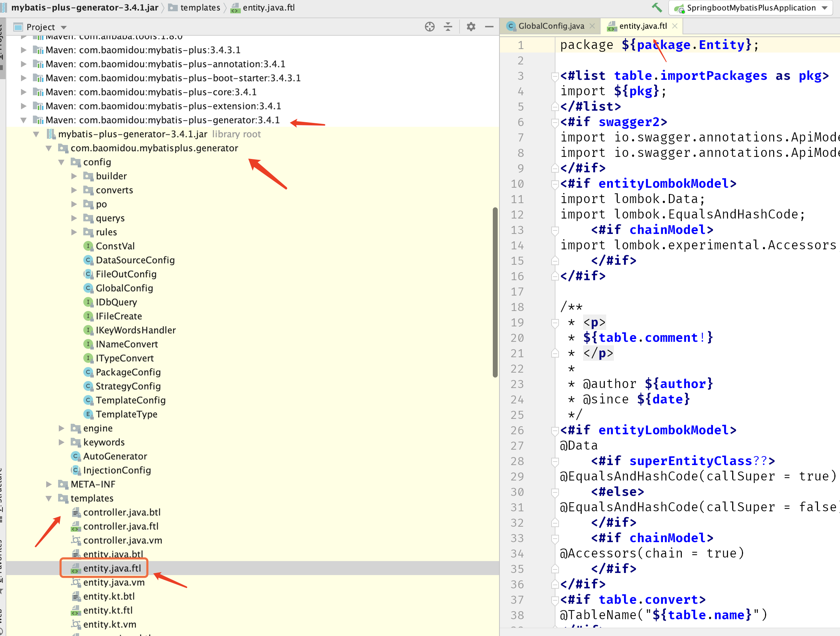Expand the engine package
This screenshot has width=840, height=636.
coord(62,428)
